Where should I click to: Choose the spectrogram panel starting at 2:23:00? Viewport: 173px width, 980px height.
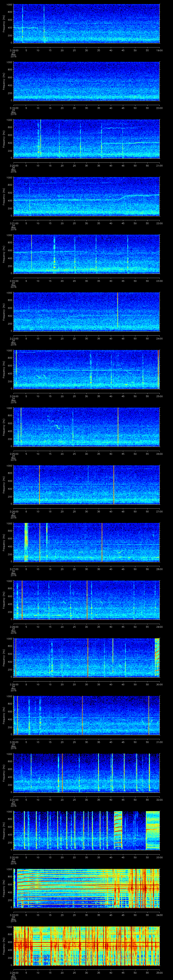pos(87,312)
